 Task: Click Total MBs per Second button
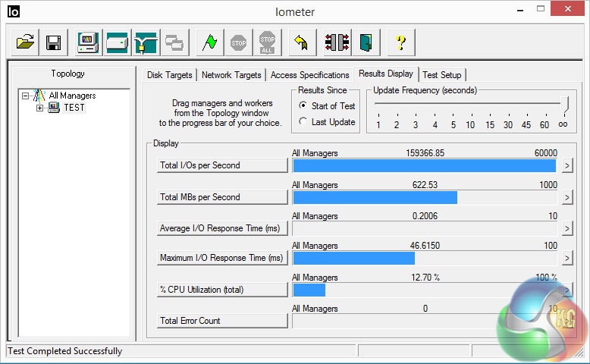pos(222,197)
